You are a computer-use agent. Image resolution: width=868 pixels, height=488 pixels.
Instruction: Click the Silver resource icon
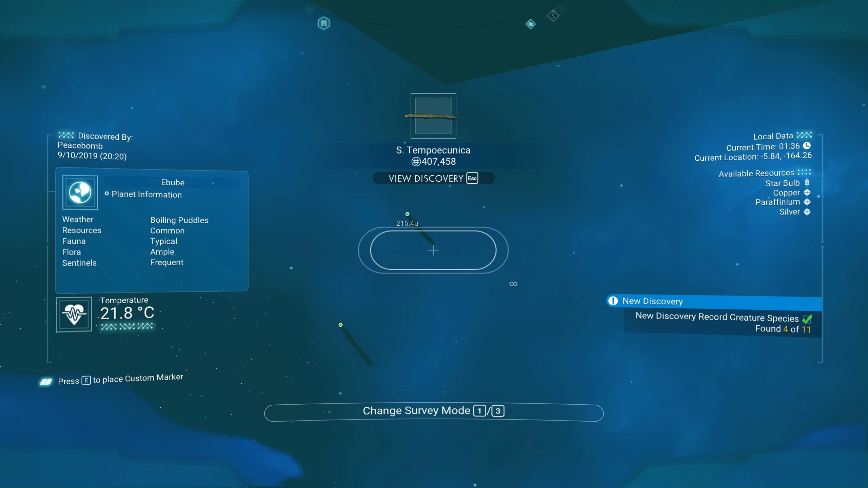[807, 212]
